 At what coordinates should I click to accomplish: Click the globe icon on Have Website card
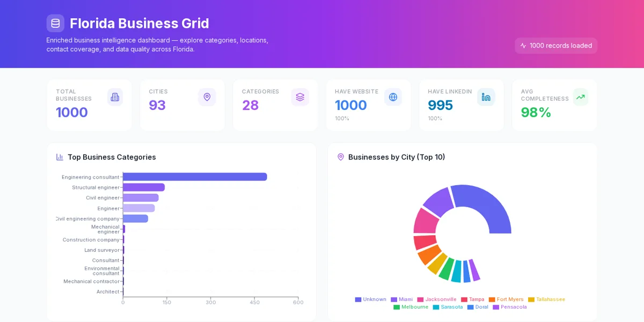point(393,97)
